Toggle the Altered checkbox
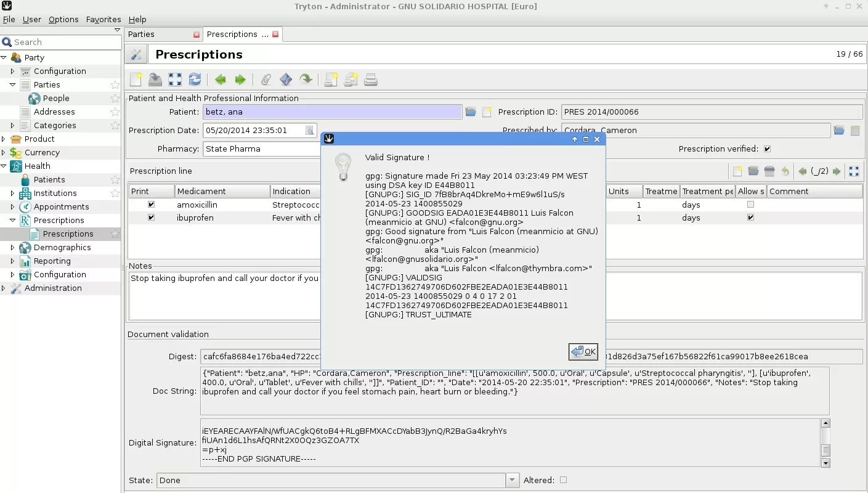This screenshot has width=868, height=493. pyautogui.click(x=563, y=480)
